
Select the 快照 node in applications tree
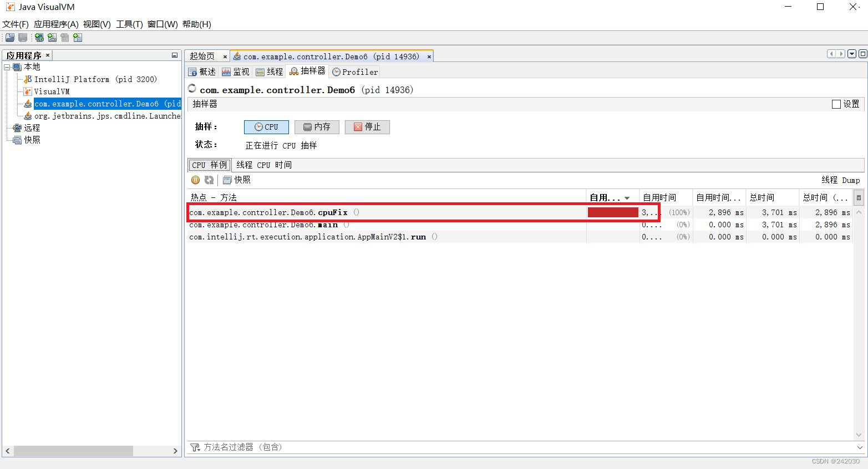(x=32, y=140)
